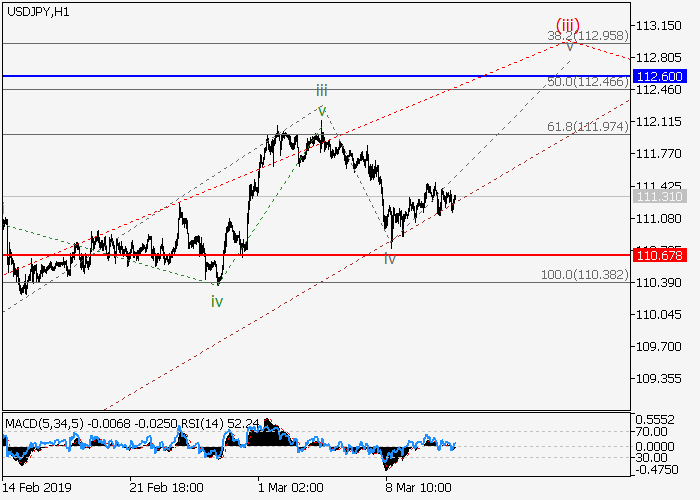Screen dimensions: 700x500
Task: Select the blue 112.600 price tag
Action: click(659, 76)
